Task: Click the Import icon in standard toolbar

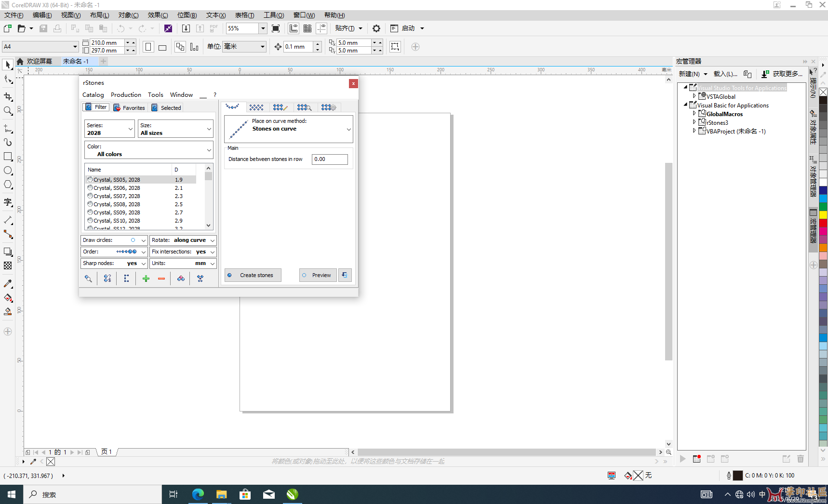Action: [x=186, y=28]
